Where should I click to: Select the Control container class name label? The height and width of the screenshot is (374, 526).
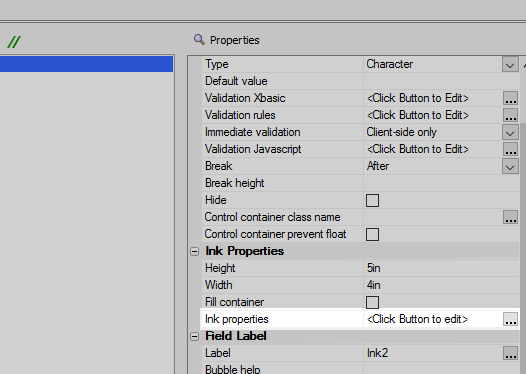[x=272, y=217]
